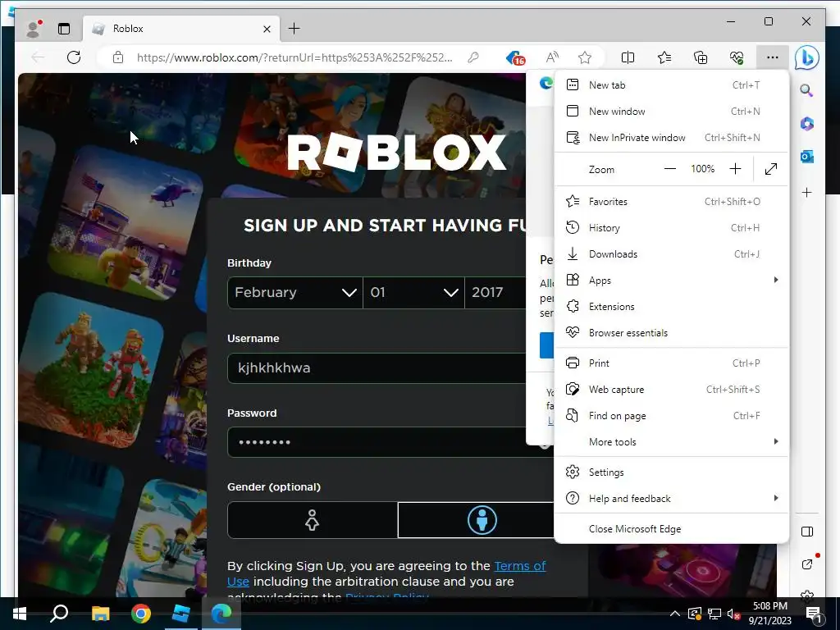Open the password manager key icon
The height and width of the screenshot is (630, 840).
473,57
